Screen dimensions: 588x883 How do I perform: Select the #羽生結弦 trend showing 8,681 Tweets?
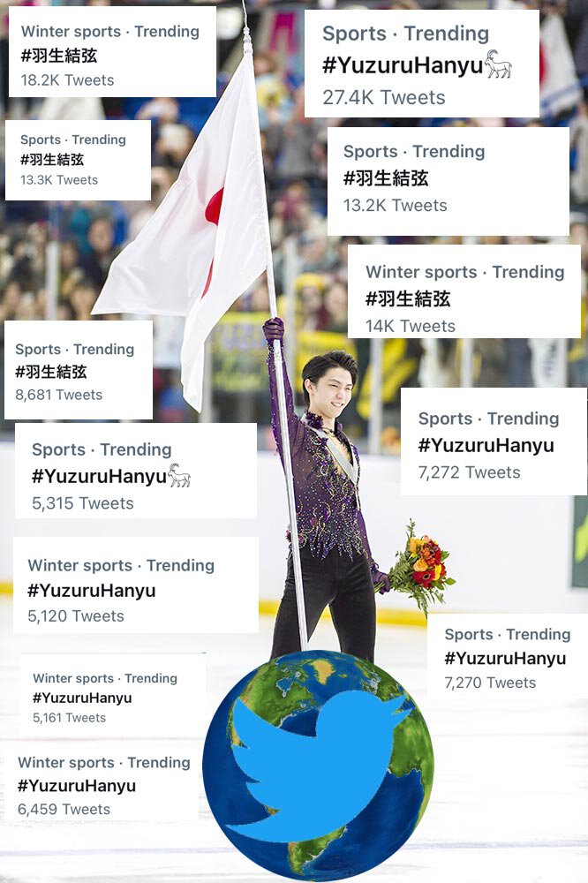[79, 370]
